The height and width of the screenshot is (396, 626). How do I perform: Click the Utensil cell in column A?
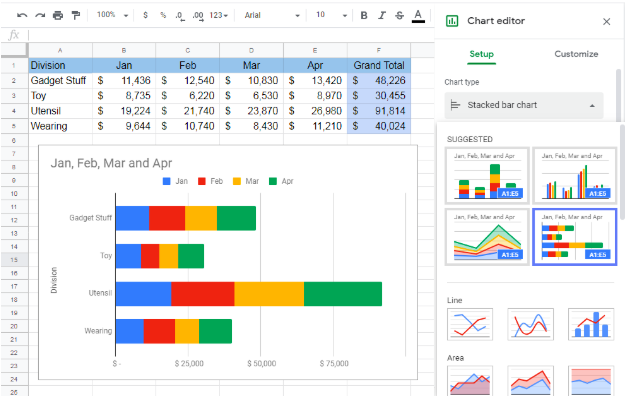[60, 111]
